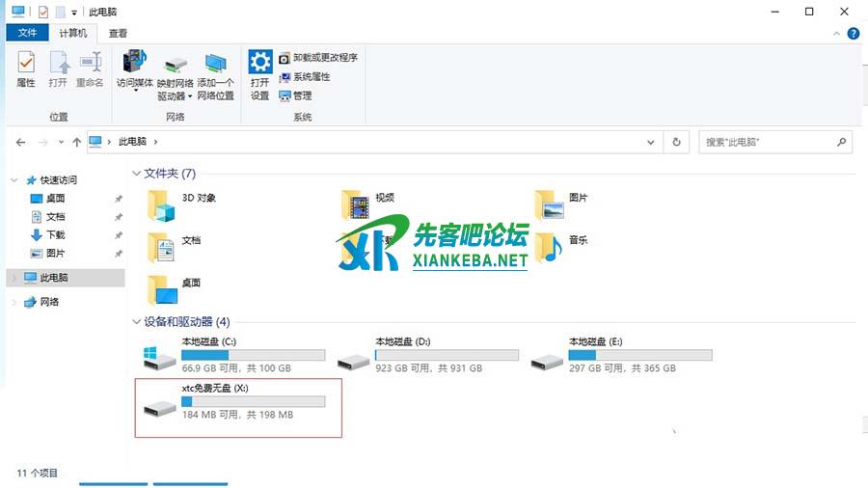Click the help question mark icon
Viewport: 868px width, 488px height.
(854, 33)
